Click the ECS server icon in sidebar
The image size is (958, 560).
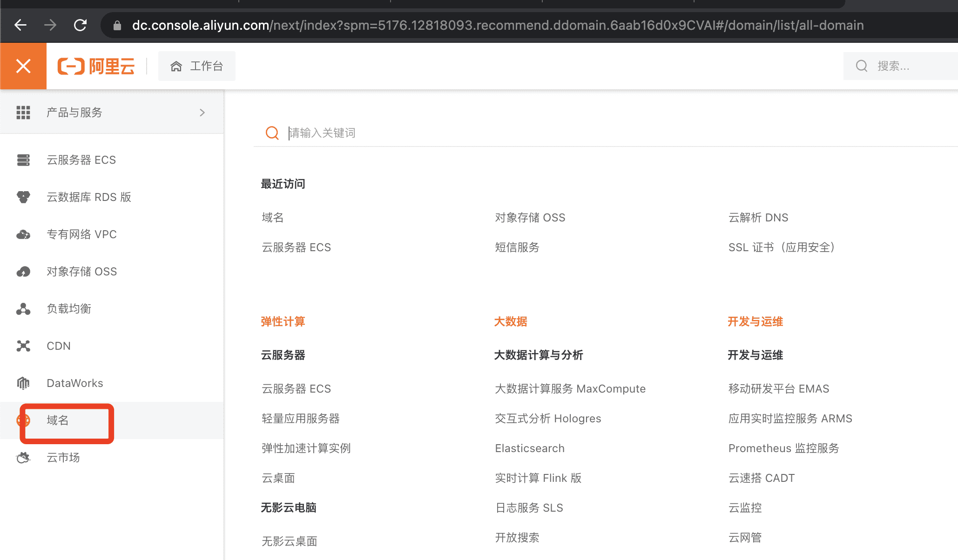[x=23, y=160]
